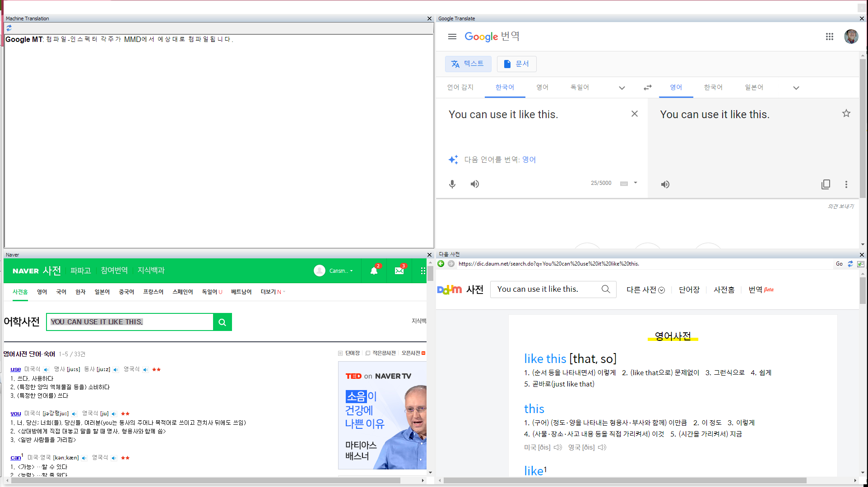868x487 pixels.
Task: Clear the source text with X
Action: pos(634,114)
